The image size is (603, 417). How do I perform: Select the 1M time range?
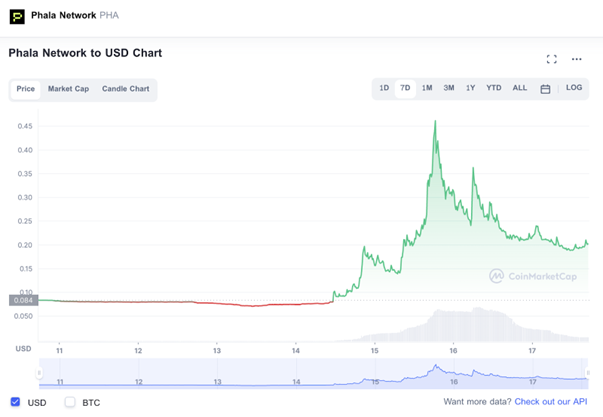[x=427, y=88]
